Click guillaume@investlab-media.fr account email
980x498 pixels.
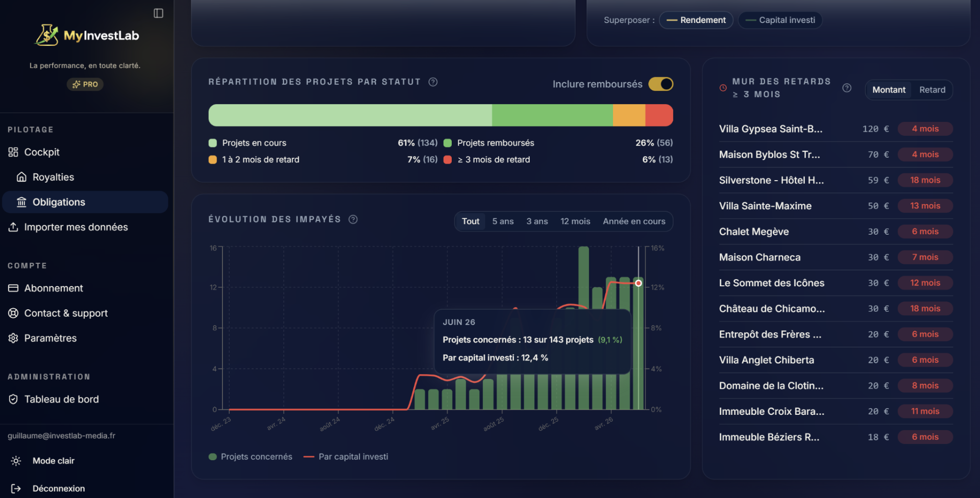coord(61,436)
